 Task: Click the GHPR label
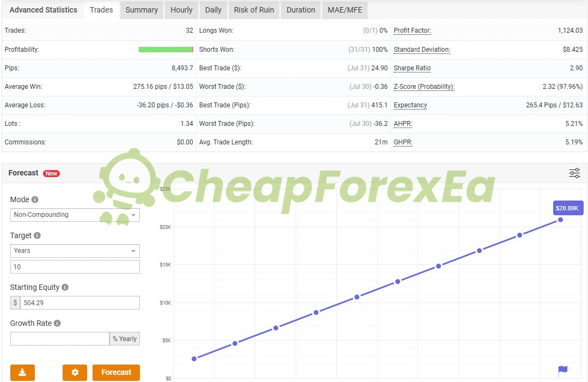tap(403, 143)
